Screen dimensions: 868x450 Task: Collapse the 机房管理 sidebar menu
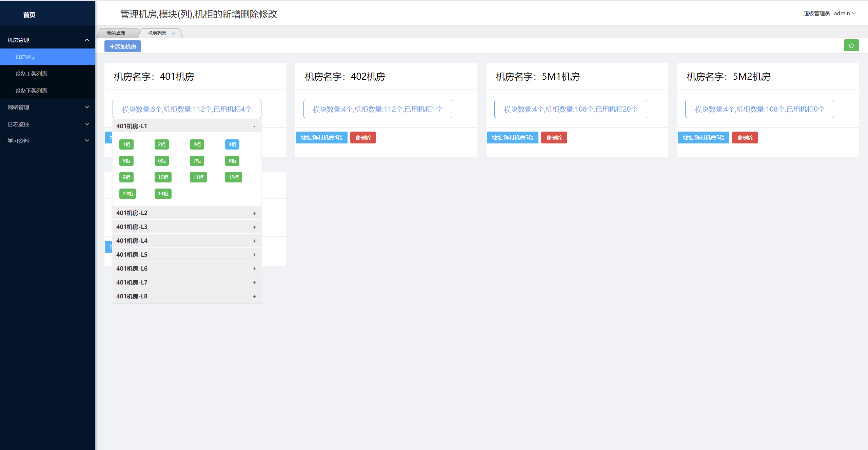click(47, 40)
